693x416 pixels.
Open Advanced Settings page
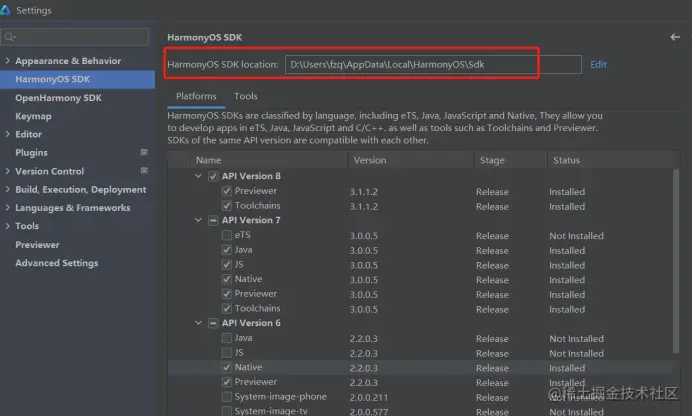57,263
